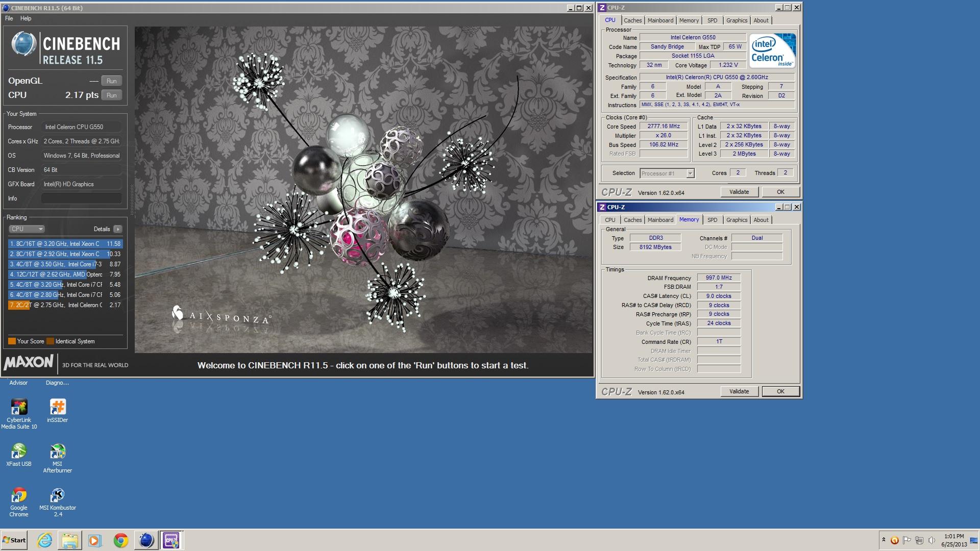980x551 pixels.
Task: Select ranking row 2C/2T @ 2.75 GHz Celeron
Action: pos(65,305)
